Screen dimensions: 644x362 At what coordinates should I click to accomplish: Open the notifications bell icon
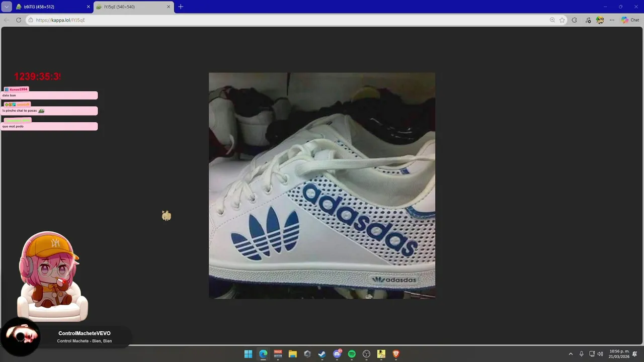[x=635, y=354]
